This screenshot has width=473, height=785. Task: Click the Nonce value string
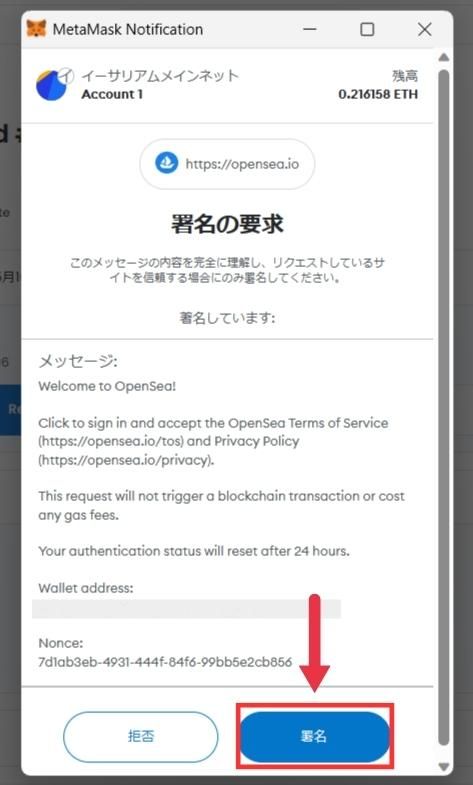coord(165,662)
